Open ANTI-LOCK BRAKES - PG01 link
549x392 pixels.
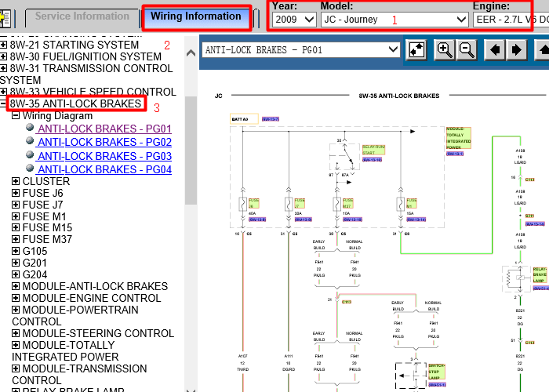click(x=104, y=129)
